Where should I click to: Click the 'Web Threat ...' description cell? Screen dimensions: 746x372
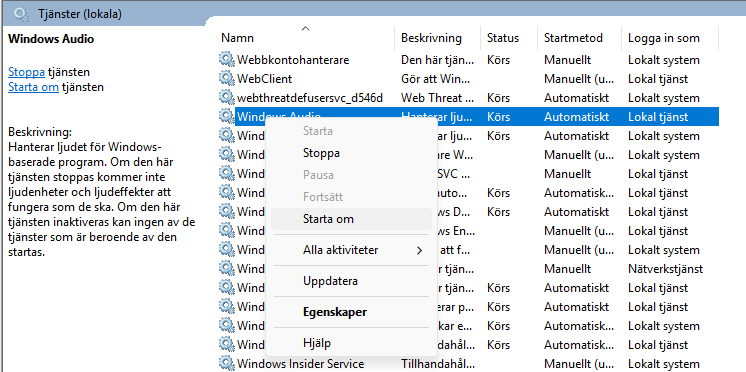pos(438,98)
